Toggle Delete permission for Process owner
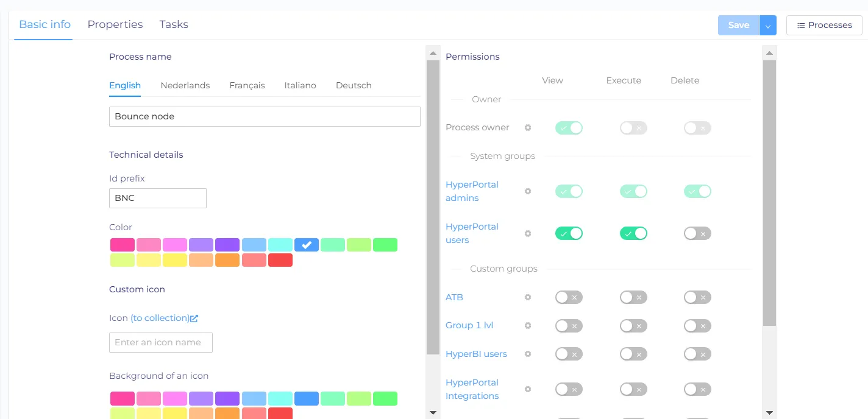Image resolution: width=868 pixels, height=419 pixels. (x=697, y=128)
